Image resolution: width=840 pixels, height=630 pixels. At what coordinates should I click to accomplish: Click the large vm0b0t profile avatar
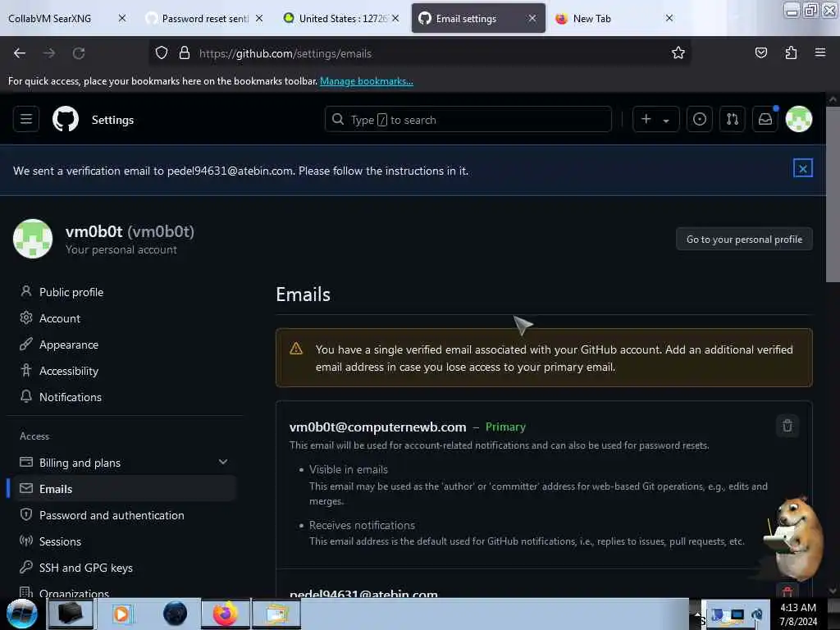click(x=33, y=239)
